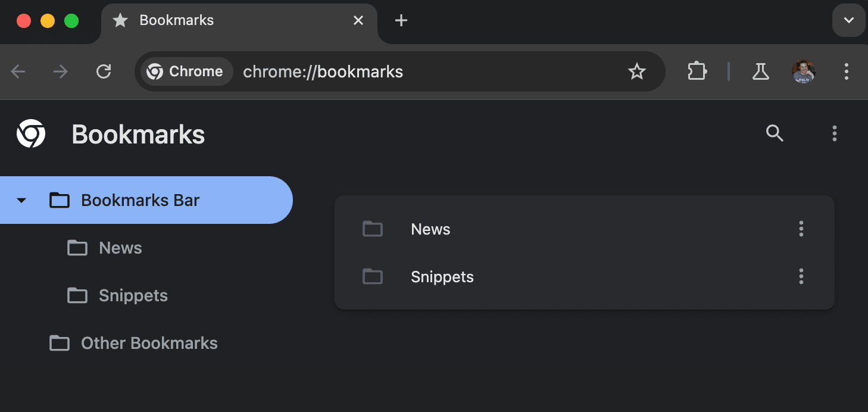
Task: Click the star to edit this bookmark
Action: click(637, 71)
